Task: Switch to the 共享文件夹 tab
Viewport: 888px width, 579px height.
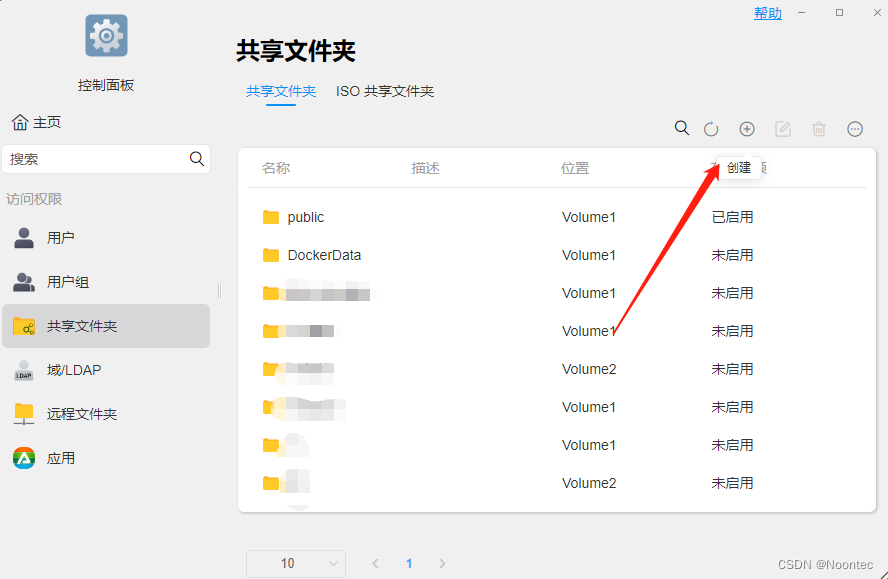Action: point(281,91)
